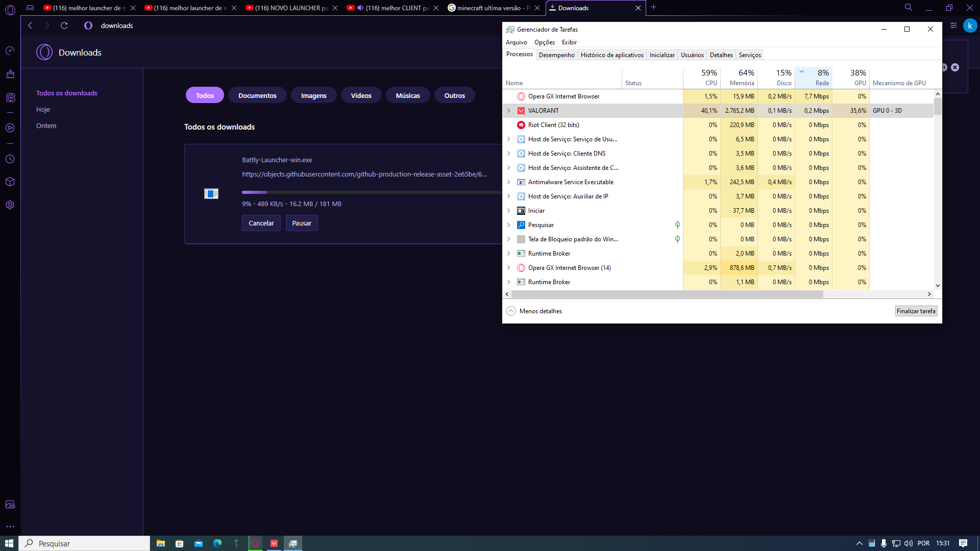This screenshot has height=551, width=980.
Task: Open the notification center icon
Action: [963, 543]
